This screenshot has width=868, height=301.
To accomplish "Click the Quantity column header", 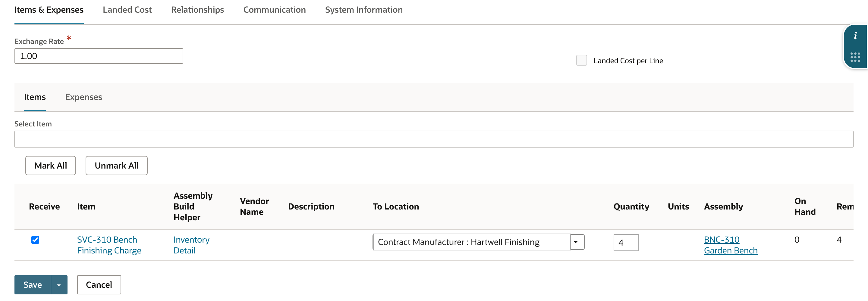I will [631, 207].
